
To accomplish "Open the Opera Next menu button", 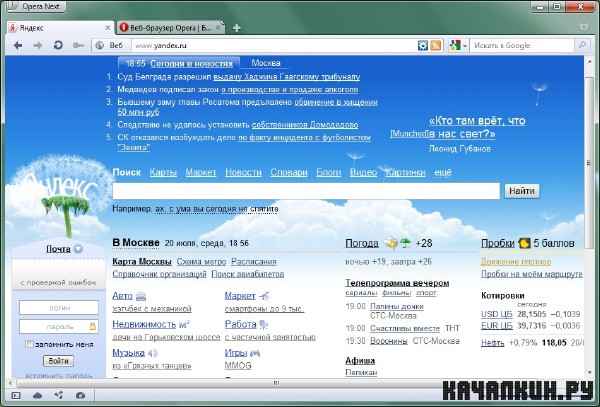I will point(36,7).
